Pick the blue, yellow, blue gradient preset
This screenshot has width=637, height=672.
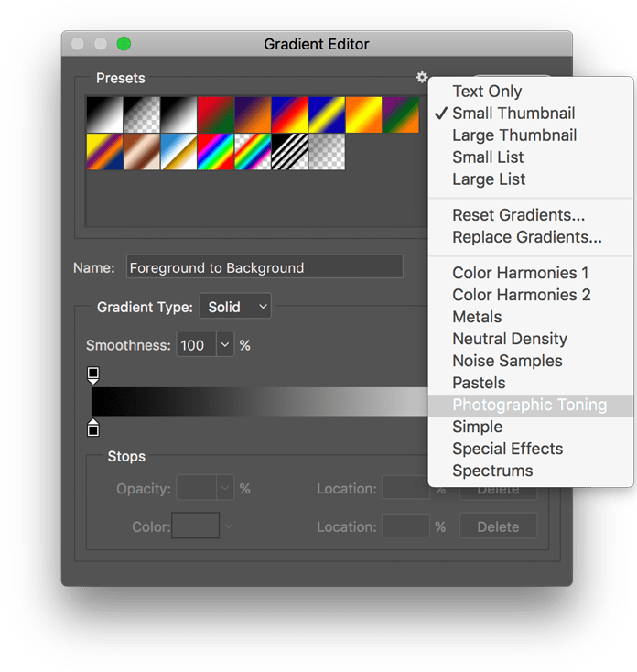[327, 114]
